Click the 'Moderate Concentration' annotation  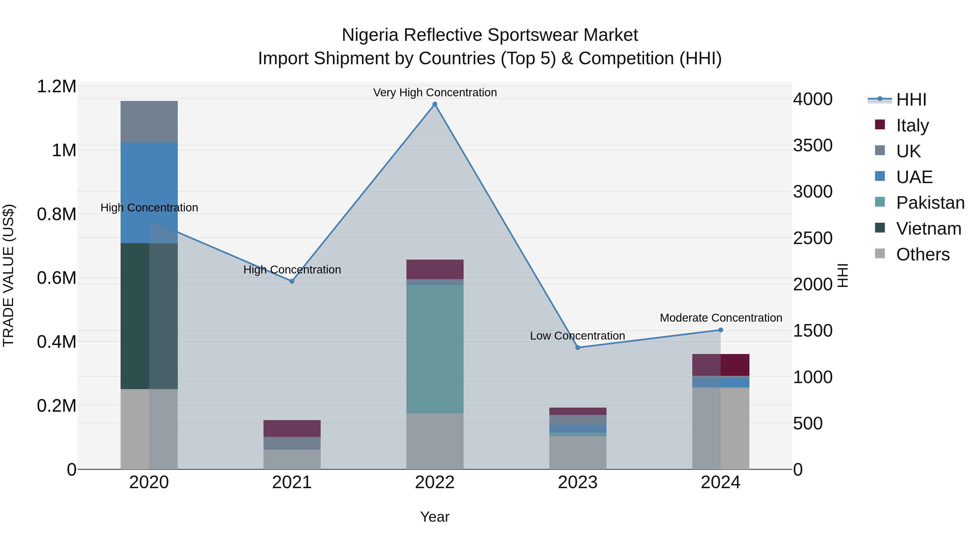(721, 318)
